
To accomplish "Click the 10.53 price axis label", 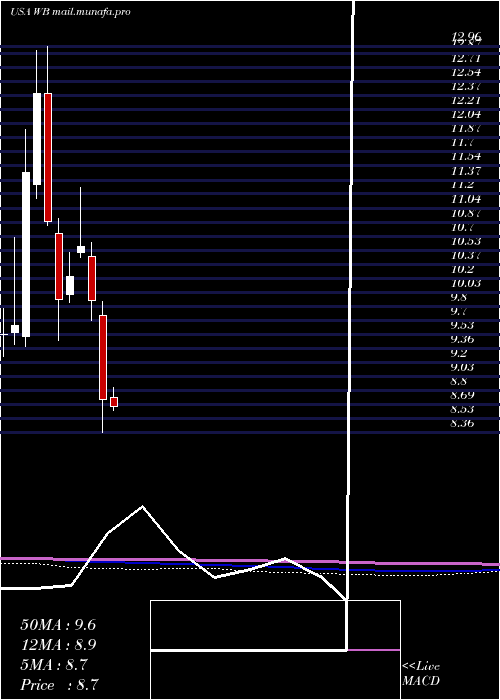I will tap(466, 241).
